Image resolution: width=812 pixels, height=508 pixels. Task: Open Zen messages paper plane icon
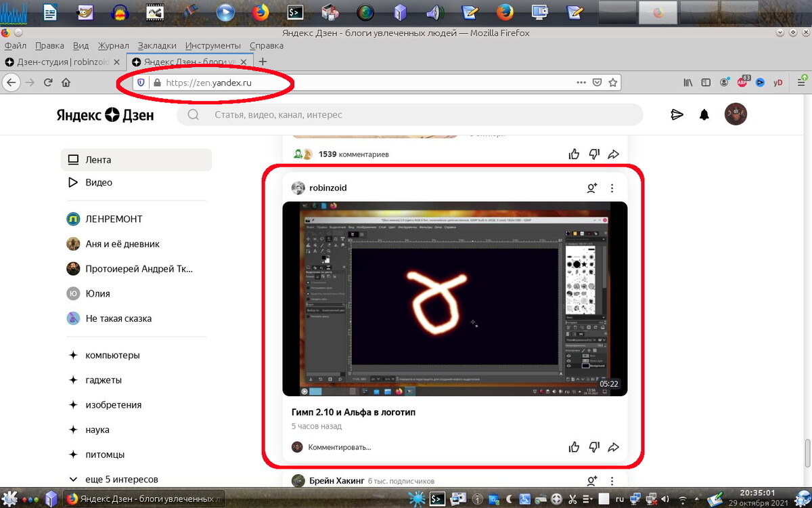pyautogui.click(x=677, y=114)
